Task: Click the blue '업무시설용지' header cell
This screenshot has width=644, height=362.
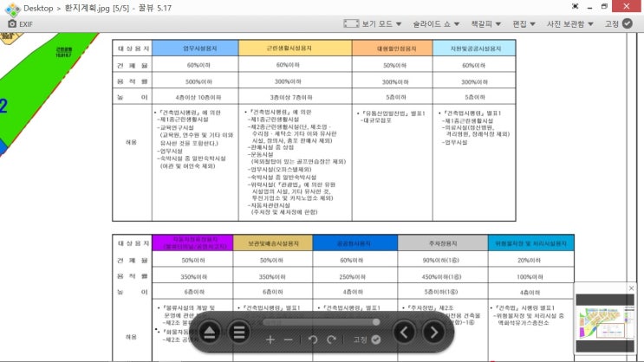Action: [195, 48]
